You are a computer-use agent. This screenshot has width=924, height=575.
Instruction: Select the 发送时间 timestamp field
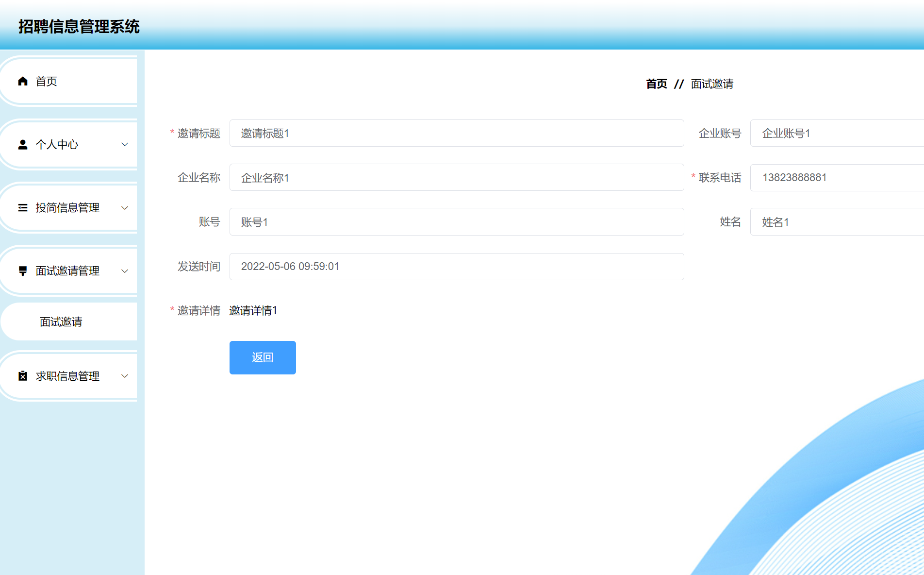tap(456, 266)
